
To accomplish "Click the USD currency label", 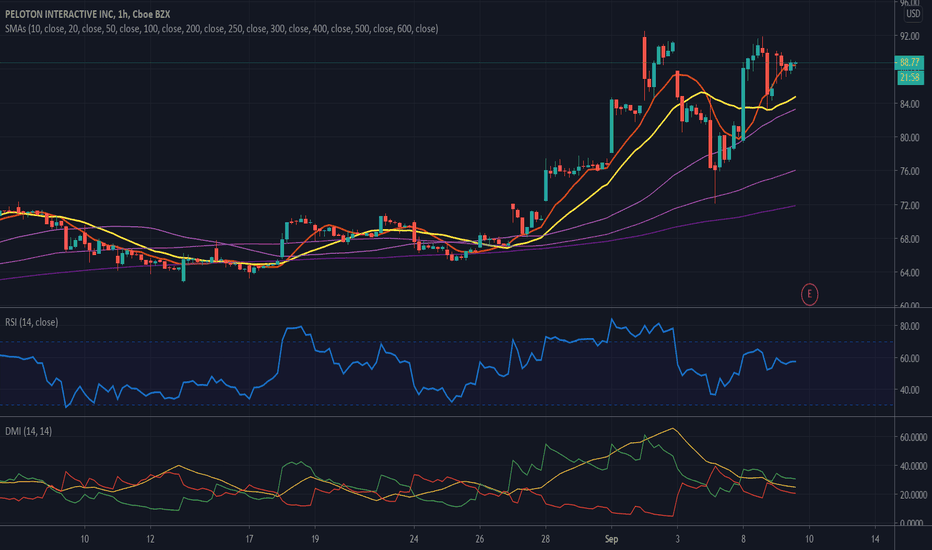I will click(x=913, y=14).
